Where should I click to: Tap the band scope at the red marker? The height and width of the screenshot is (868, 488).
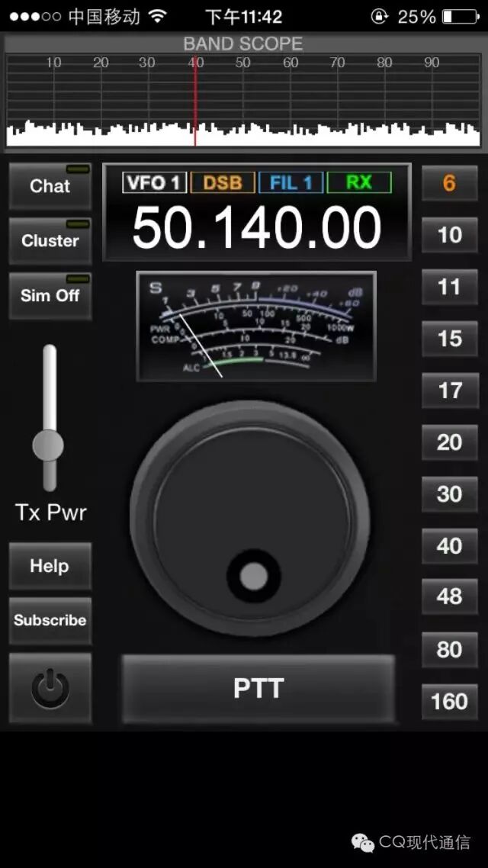(x=195, y=100)
